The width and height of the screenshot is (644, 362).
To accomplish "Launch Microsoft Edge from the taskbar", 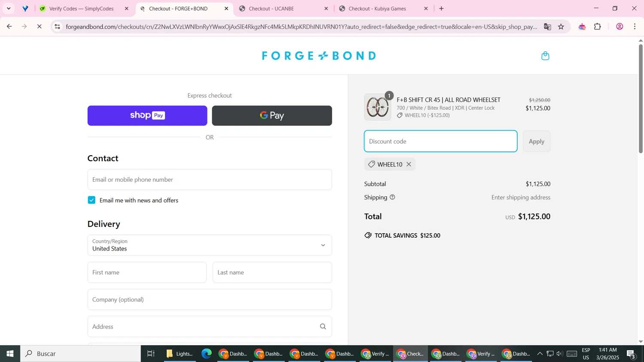I will pos(207,354).
